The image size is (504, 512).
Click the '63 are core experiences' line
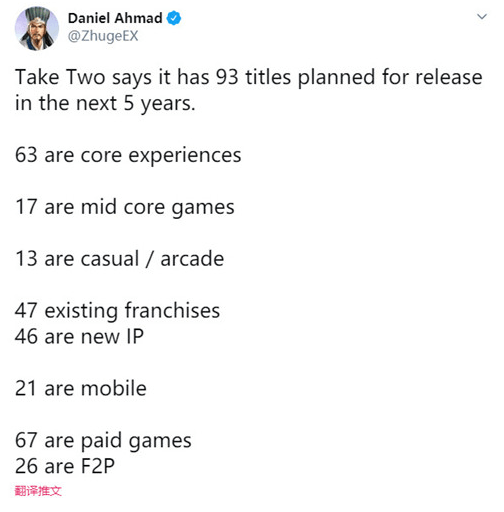point(128,156)
